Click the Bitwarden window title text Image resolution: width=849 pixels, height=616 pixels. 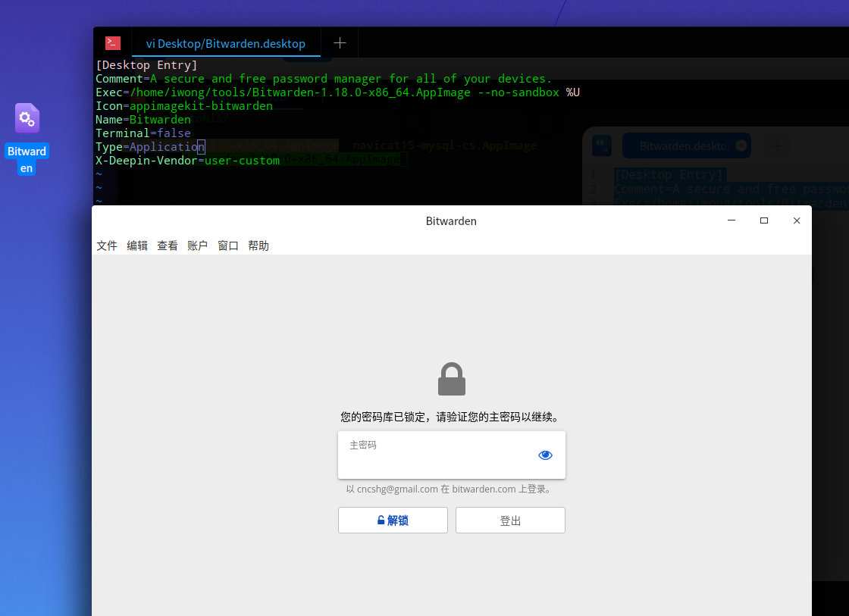tap(451, 220)
